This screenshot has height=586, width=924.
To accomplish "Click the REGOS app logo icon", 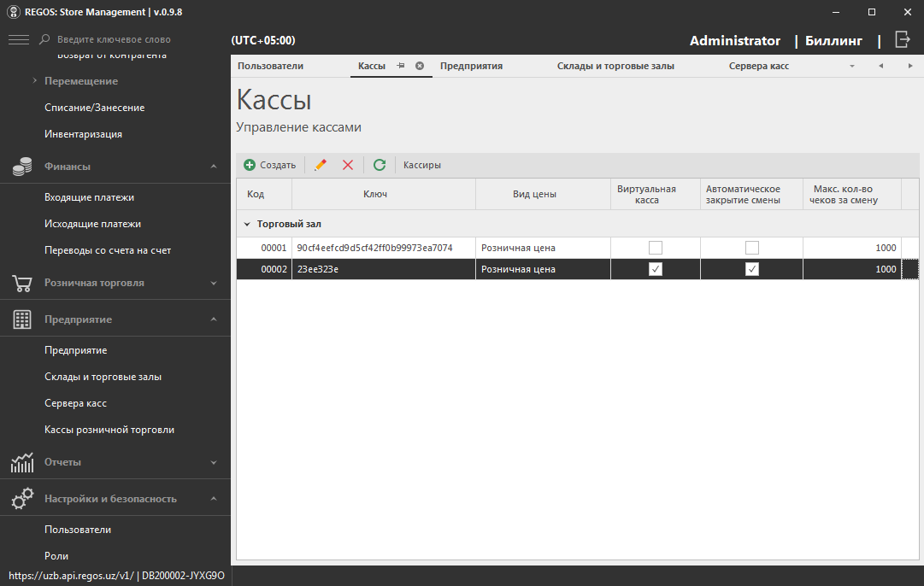I will [13, 12].
